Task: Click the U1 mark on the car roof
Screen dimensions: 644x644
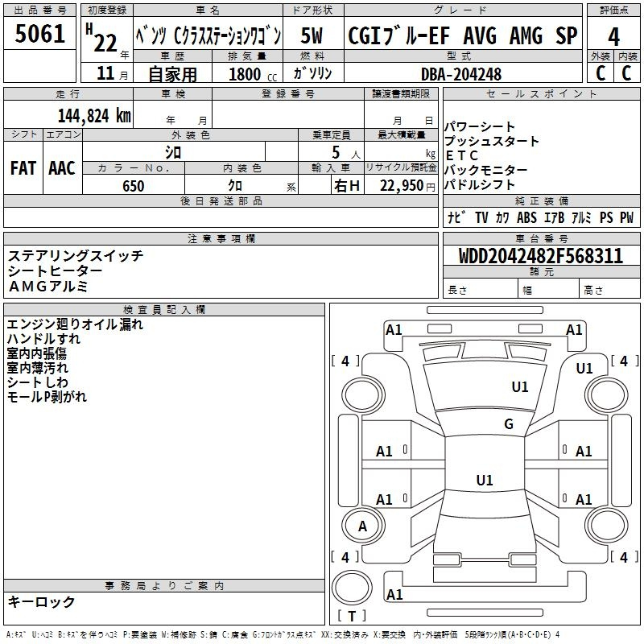Action: (484, 481)
